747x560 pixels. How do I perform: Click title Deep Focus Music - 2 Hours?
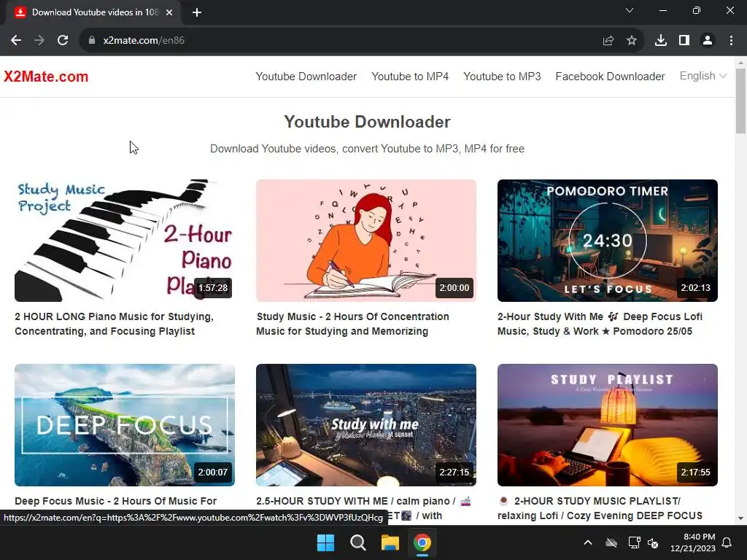(x=116, y=501)
